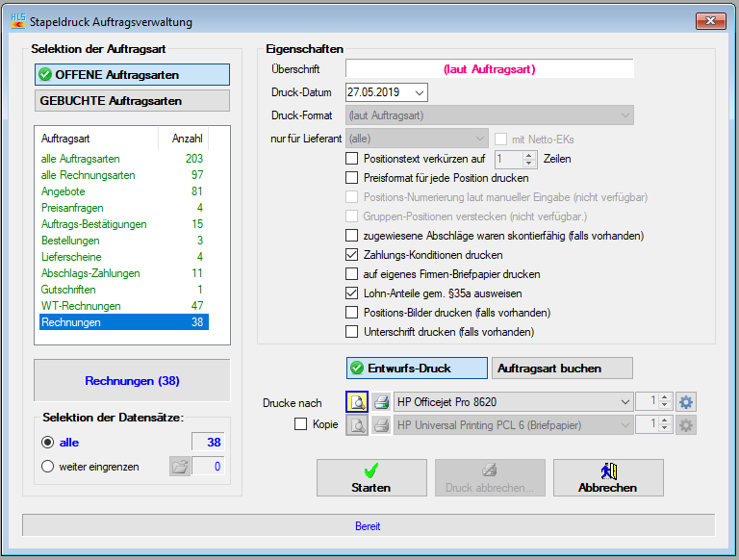Click the Überschrift input field
Image resolution: width=739 pixels, height=560 pixels.
(x=489, y=69)
